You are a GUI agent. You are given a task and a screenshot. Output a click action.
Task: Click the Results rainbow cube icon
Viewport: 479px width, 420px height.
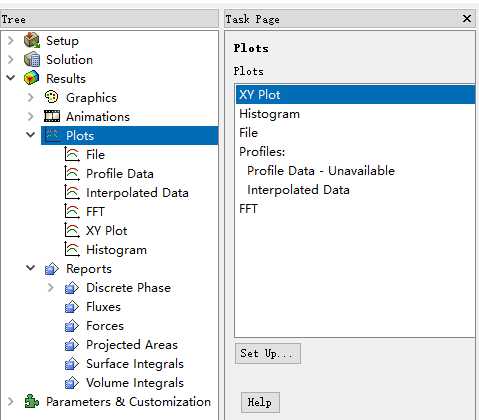tap(32, 78)
